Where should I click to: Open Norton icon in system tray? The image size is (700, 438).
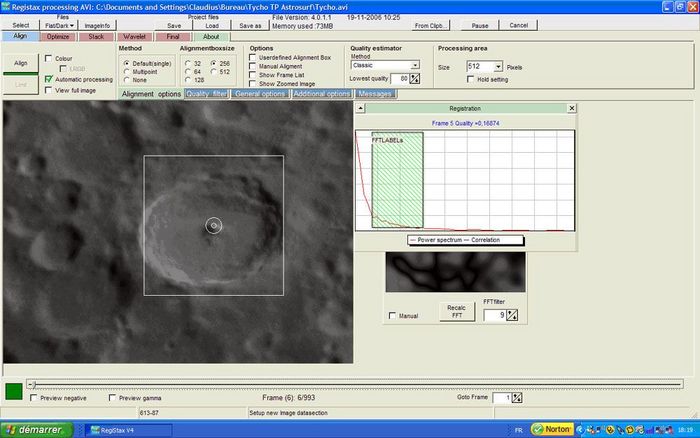point(552,429)
